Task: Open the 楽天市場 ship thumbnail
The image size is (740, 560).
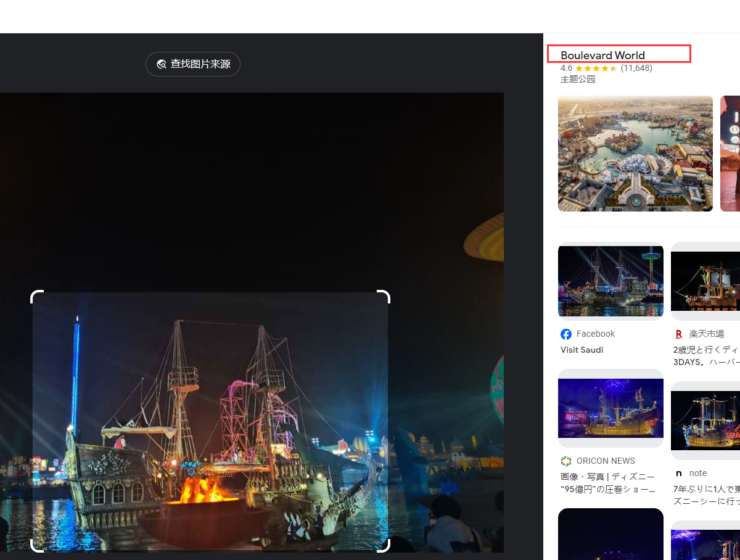Action: 705,281
